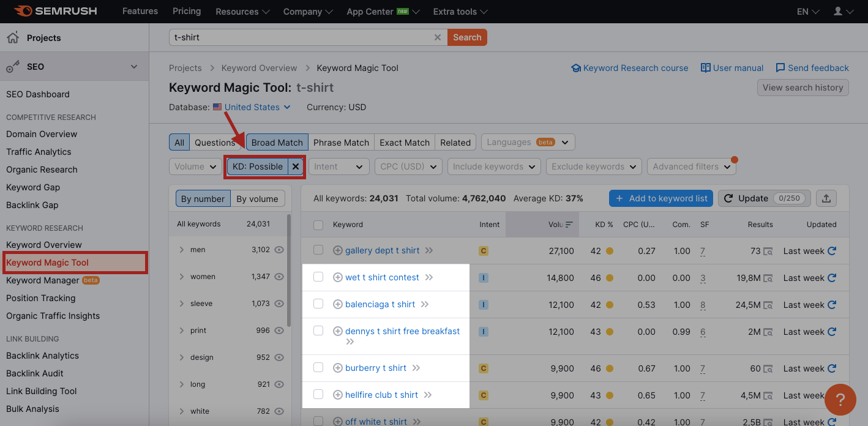The width and height of the screenshot is (868, 426).
Task: Open View search history
Action: click(x=803, y=88)
